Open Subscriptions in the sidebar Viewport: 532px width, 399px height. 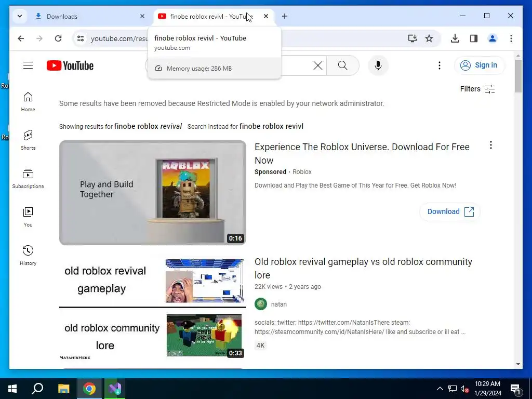(28, 179)
